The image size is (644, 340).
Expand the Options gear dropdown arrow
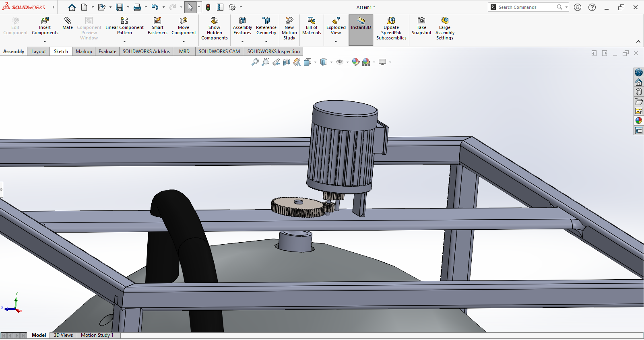tap(241, 7)
